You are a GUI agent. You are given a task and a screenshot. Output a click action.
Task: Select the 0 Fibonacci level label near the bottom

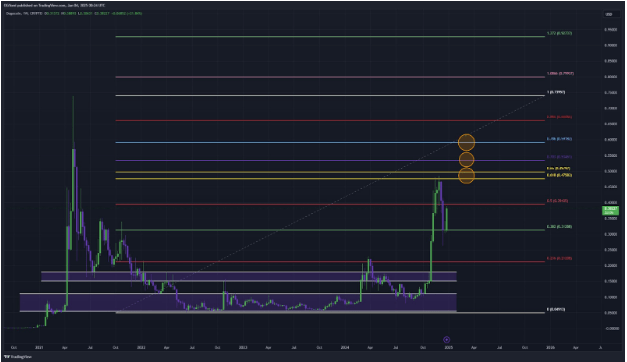pyautogui.click(x=556, y=310)
